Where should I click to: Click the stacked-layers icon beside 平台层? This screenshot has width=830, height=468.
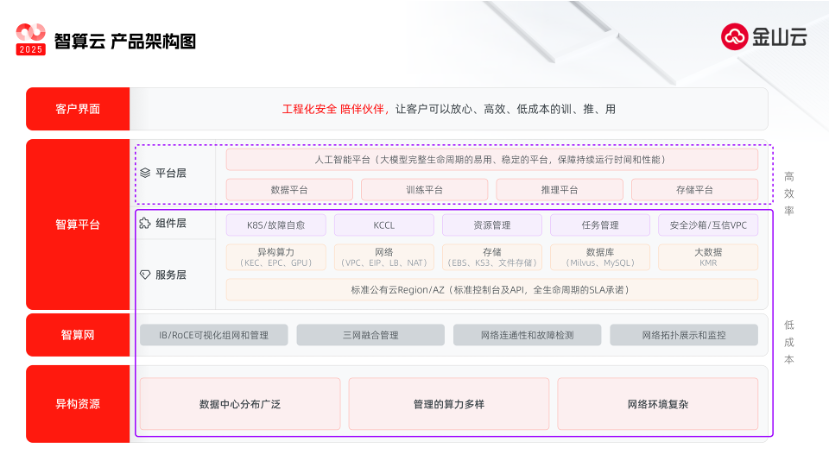pos(145,173)
